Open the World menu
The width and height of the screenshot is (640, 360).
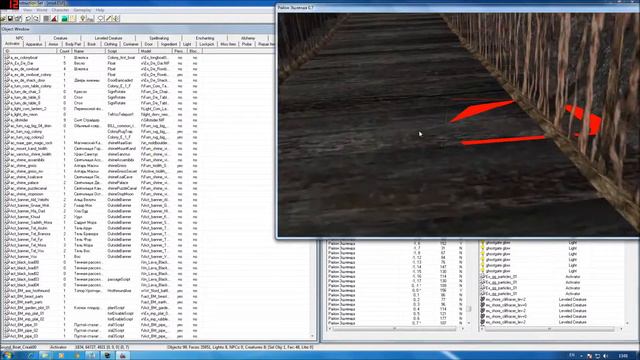[x=42, y=10]
